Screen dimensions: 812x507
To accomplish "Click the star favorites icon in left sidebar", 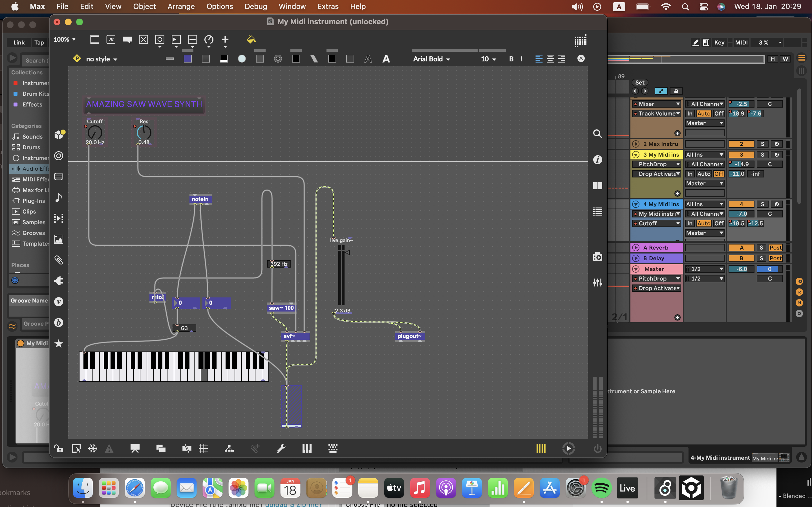I will (59, 344).
